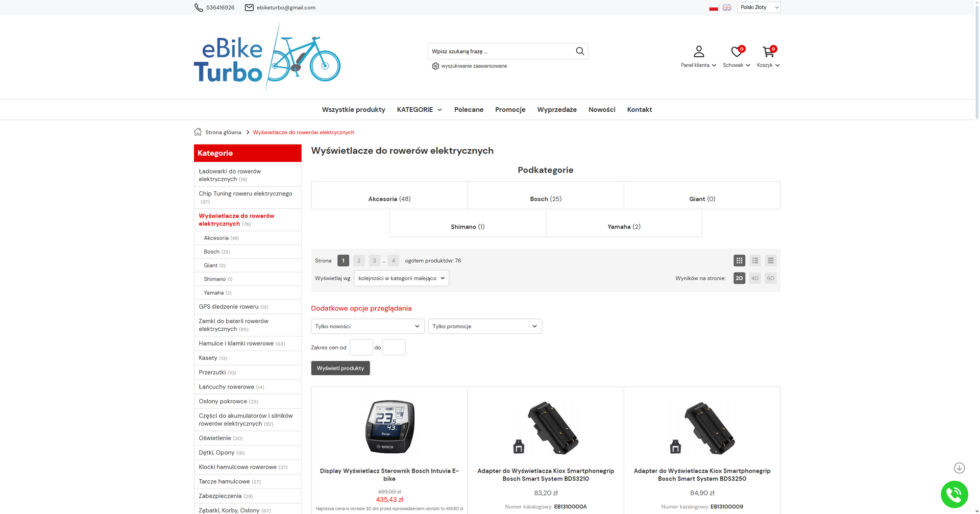Open the Koszyk shopping cart icon
Viewport: 980px width, 514px height.
pyautogui.click(x=768, y=52)
